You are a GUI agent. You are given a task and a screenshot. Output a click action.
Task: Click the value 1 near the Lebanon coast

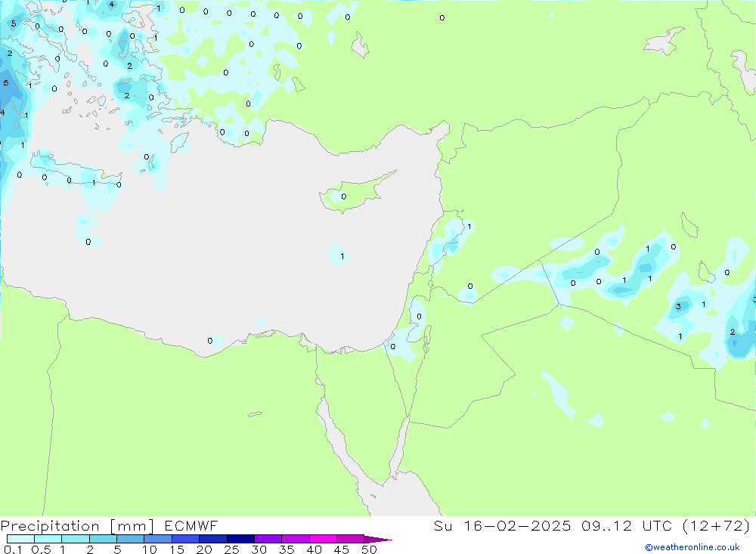tap(469, 227)
